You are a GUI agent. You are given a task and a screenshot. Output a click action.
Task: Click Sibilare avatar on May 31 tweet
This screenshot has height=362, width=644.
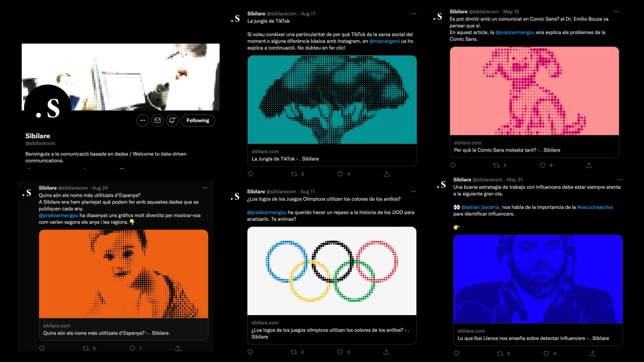(x=441, y=185)
